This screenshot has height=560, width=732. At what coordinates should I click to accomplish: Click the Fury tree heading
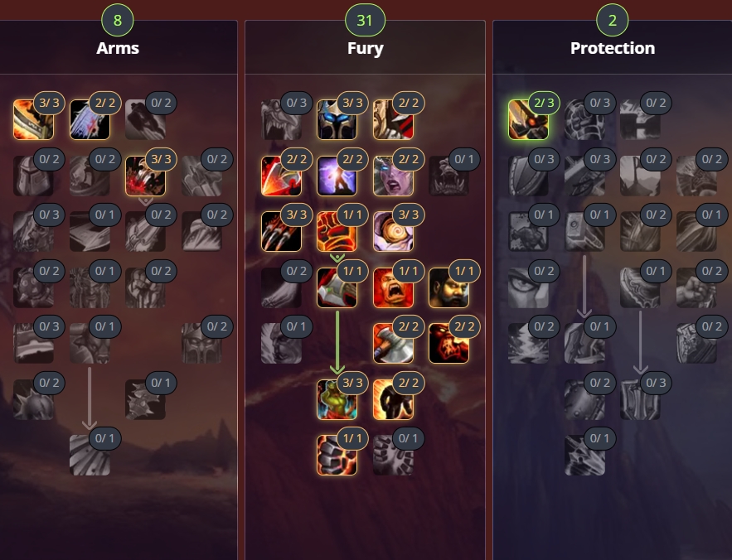tap(365, 48)
